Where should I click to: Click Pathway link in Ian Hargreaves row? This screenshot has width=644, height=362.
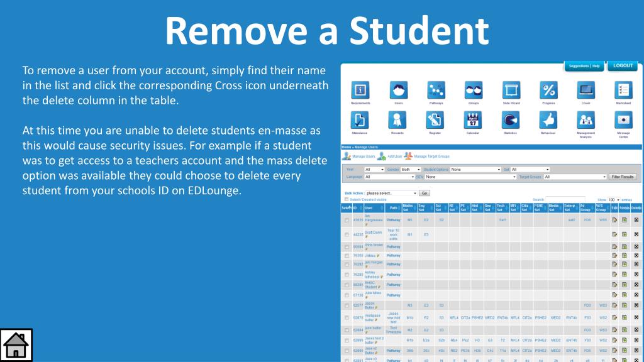(393, 221)
